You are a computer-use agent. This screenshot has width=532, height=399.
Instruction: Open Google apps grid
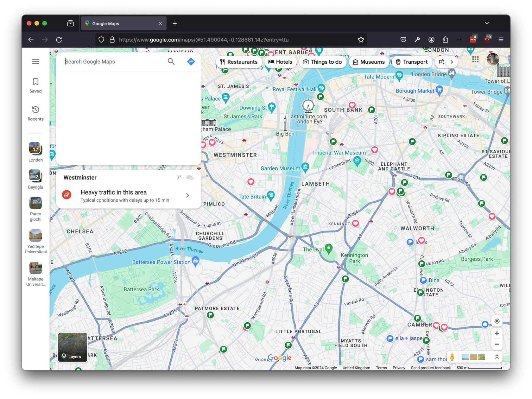475,59
